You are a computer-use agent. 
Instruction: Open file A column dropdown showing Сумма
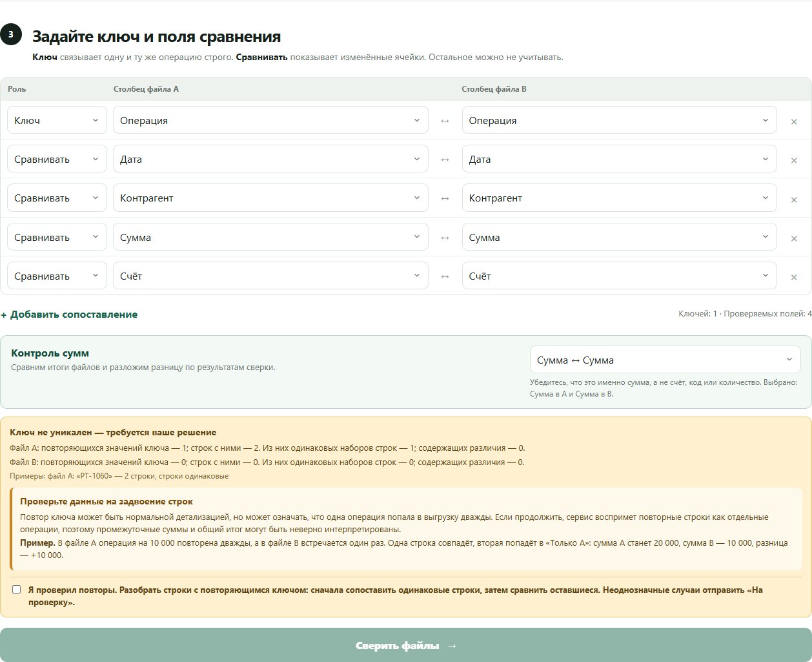[x=270, y=237]
